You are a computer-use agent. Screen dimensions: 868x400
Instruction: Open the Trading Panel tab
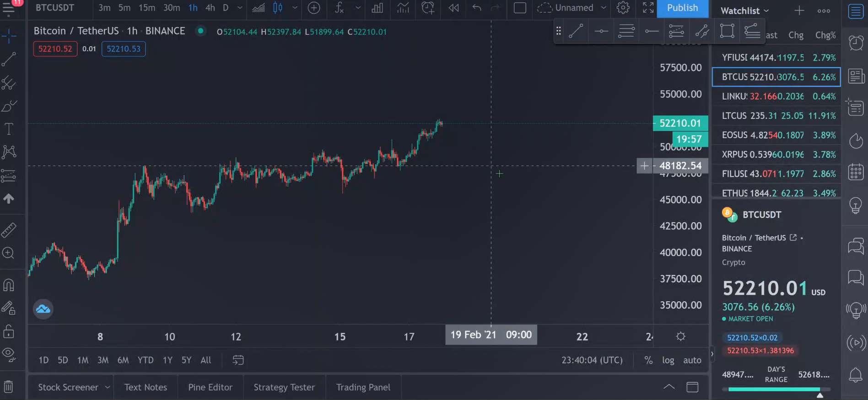click(363, 387)
